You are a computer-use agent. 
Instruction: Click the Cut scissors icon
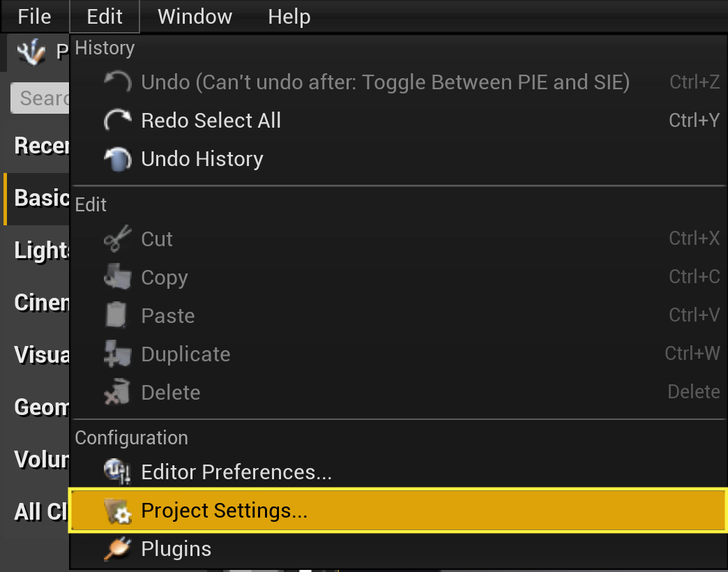point(117,239)
